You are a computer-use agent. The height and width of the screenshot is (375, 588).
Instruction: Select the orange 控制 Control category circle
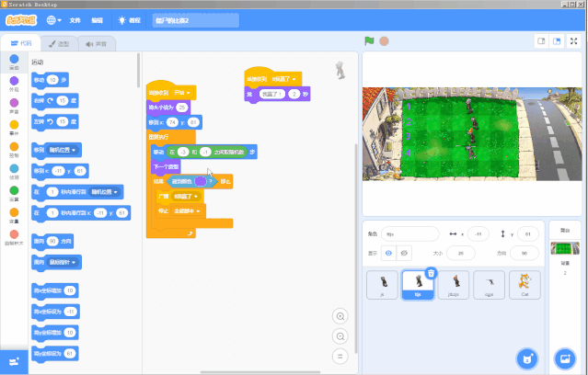(14, 146)
